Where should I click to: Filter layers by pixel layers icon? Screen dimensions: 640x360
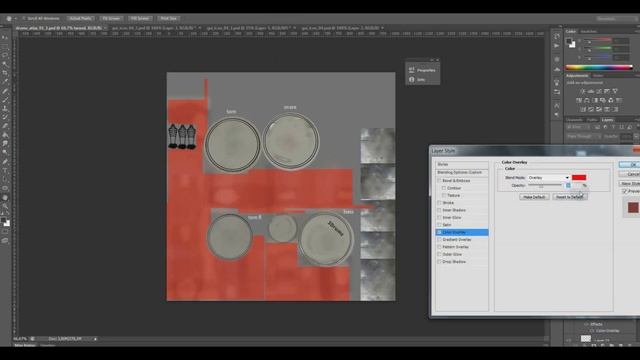tap(597, 127)
